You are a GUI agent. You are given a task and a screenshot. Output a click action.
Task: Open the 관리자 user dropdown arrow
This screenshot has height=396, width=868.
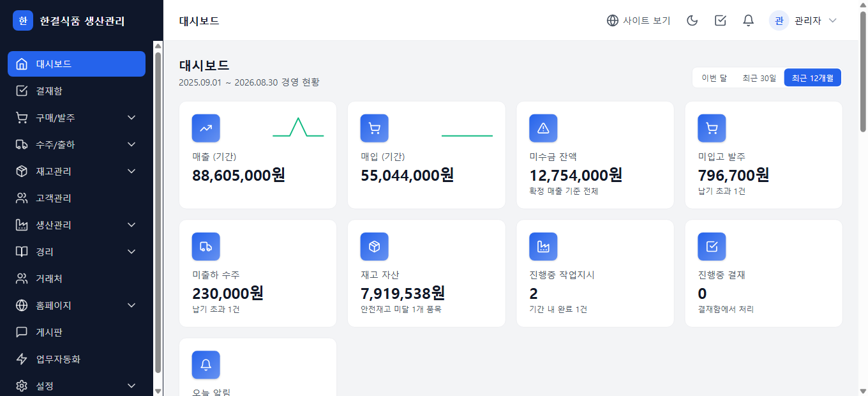tap(832, 20)
